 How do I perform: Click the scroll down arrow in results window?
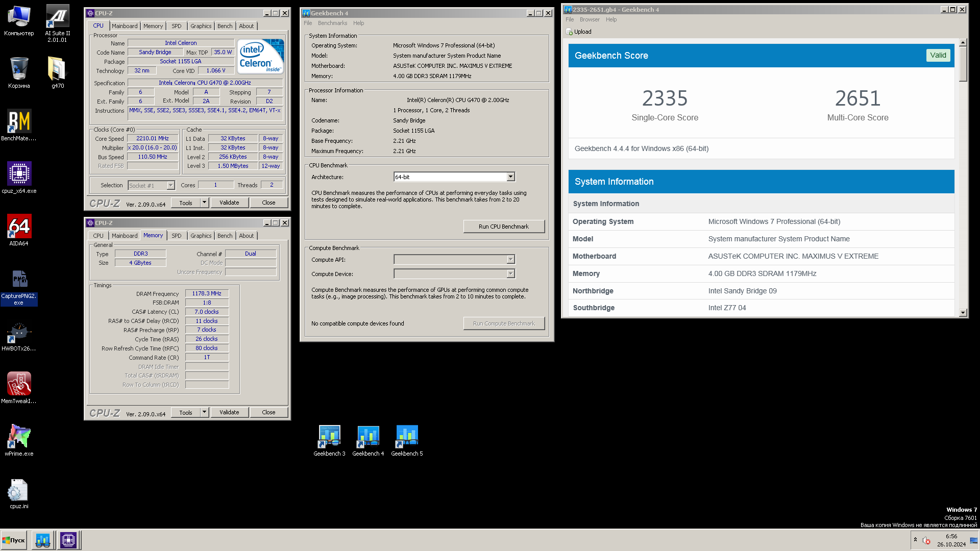tap(963, 313)
